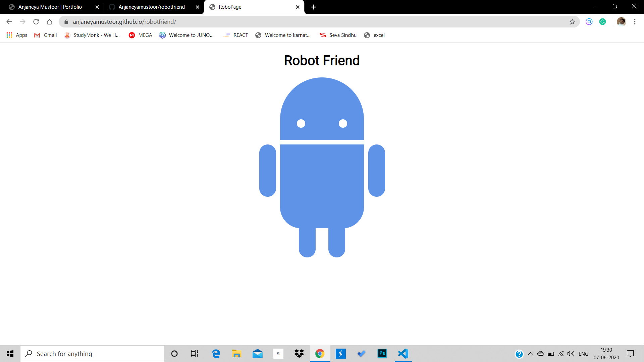Screen dimensions: 644x362
Task: Open the blue checkmark To Do app
Action: pos(361,354)
